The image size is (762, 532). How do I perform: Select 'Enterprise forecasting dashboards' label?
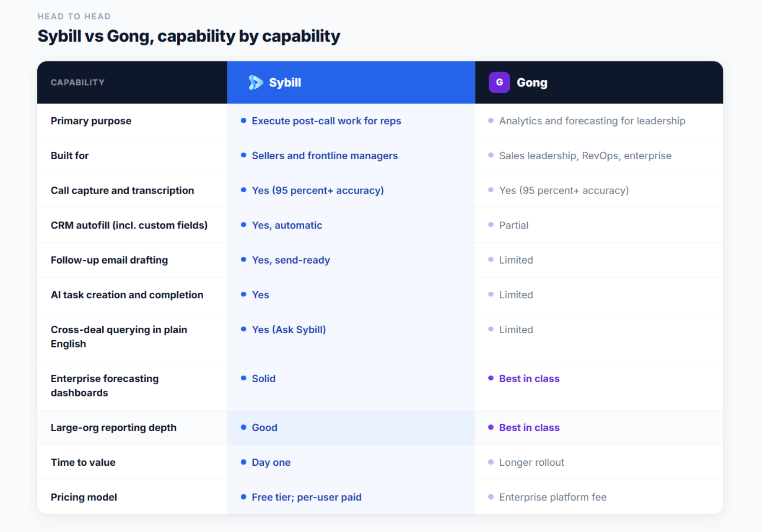click(x=104, y=386)
